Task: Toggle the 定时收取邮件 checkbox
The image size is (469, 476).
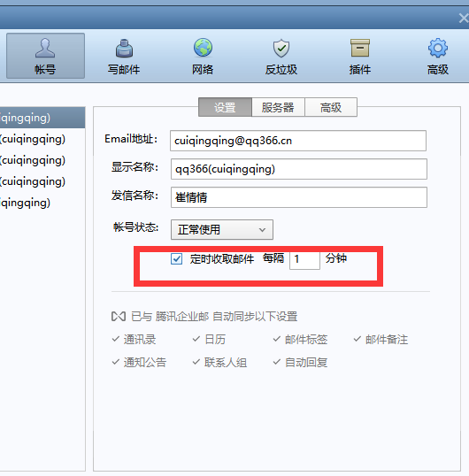Action: click(176, 259)
